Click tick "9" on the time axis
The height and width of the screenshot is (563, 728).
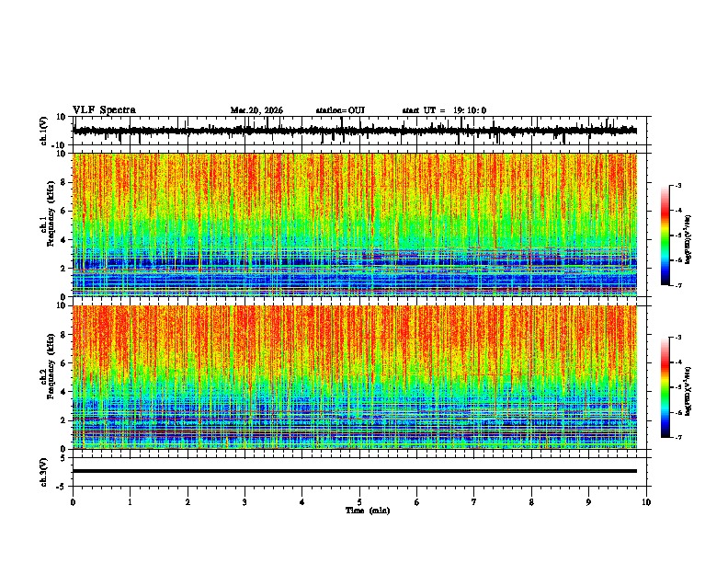tap(588, 501)
